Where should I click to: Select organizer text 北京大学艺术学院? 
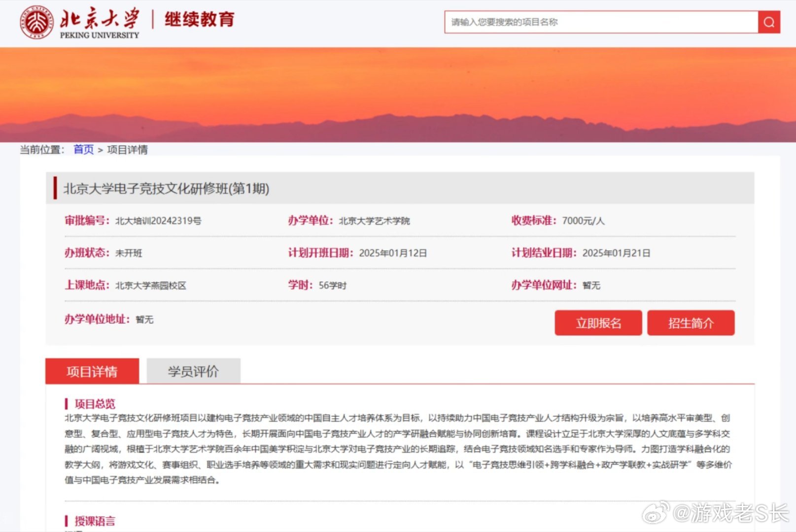coord(375,221)
